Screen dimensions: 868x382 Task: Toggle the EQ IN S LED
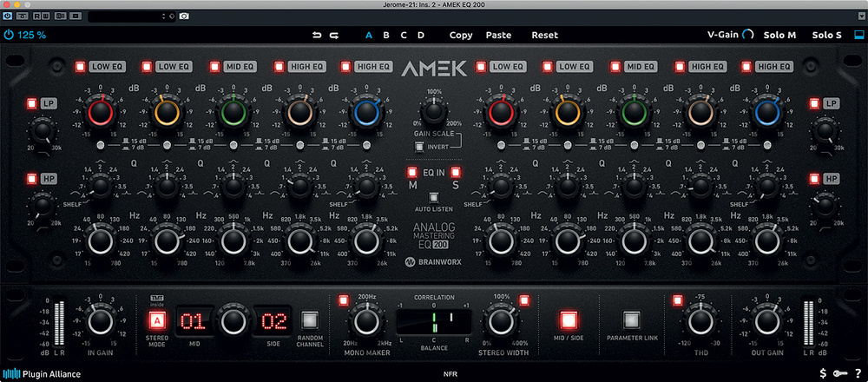456,172
